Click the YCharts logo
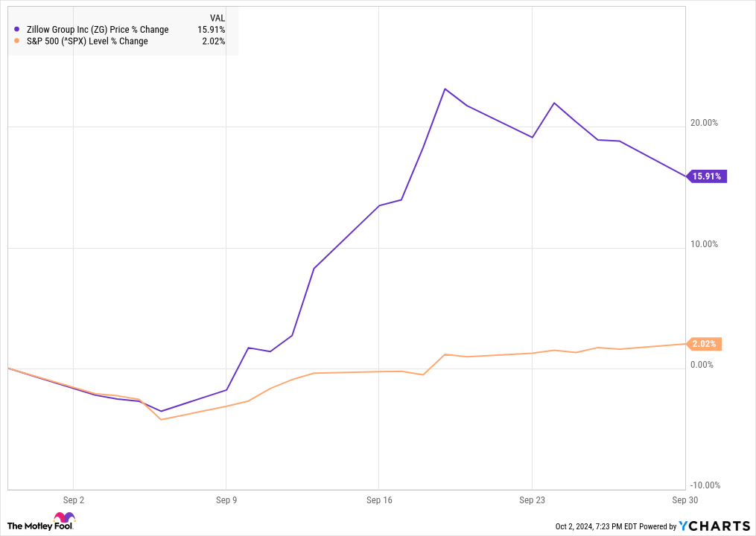756x536 pixels. [x=714, y=526]
